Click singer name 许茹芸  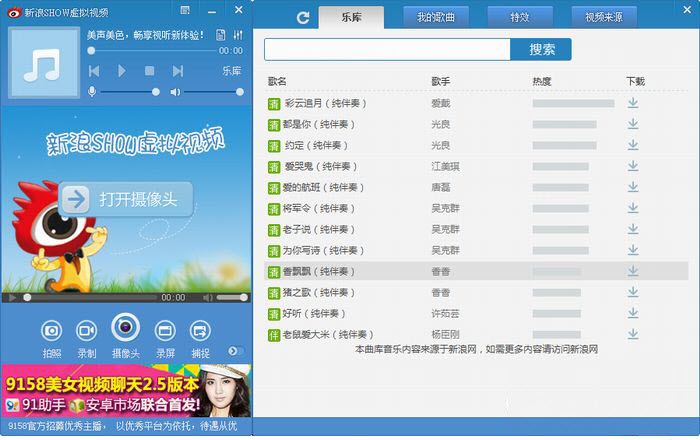(445, 313)
